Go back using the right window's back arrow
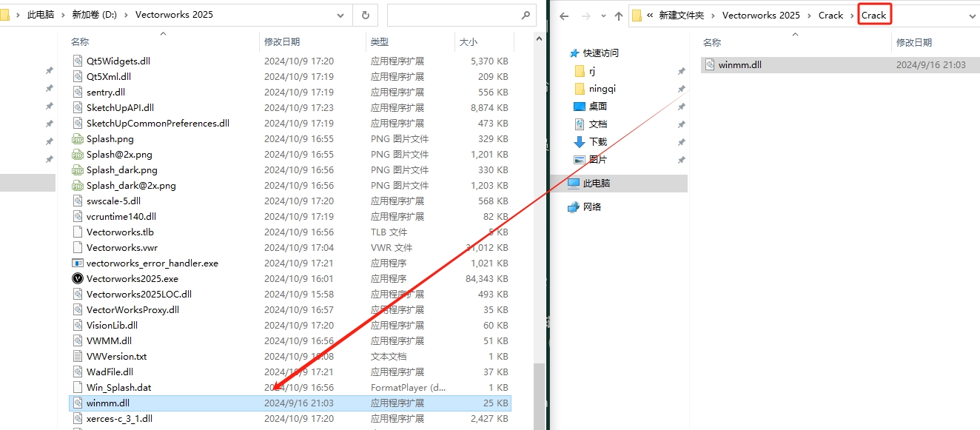 point(564,15)
